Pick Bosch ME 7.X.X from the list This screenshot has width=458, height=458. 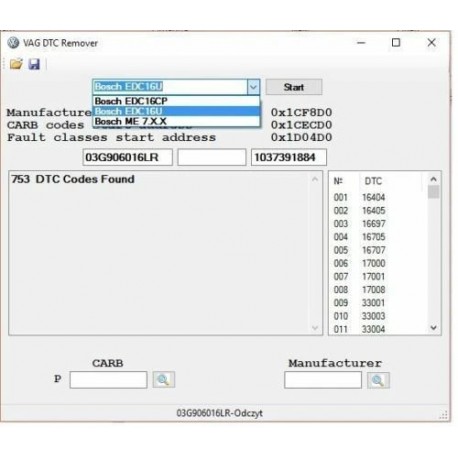(176, 121)
